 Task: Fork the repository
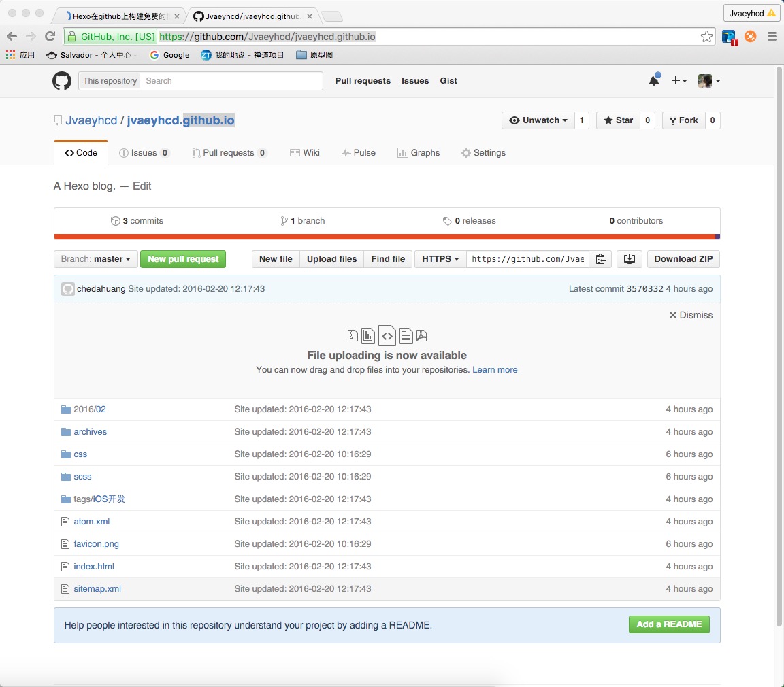[x=683, y=120]
